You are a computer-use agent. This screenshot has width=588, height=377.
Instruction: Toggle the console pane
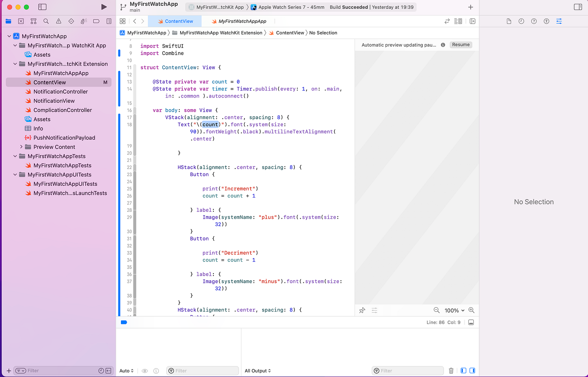472,371
